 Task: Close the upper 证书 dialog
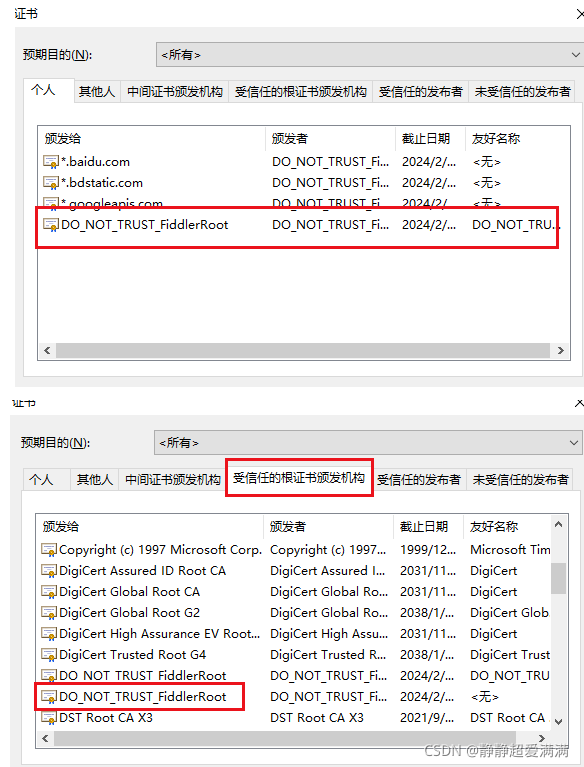pos(580,14)
